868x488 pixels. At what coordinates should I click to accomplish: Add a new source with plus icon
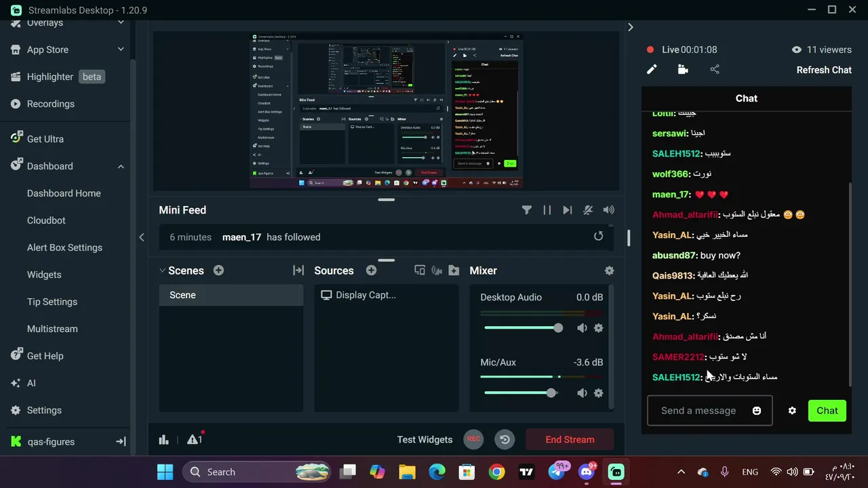(x=371, y=270)
